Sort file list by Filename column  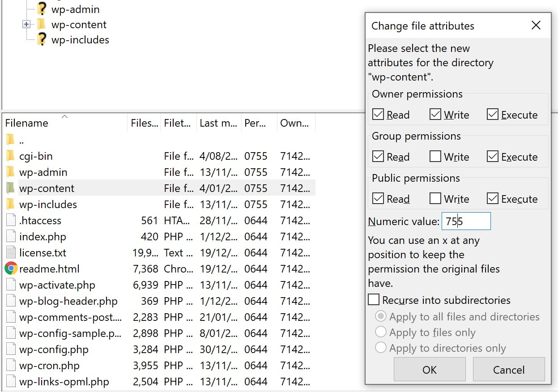(27, 123)
